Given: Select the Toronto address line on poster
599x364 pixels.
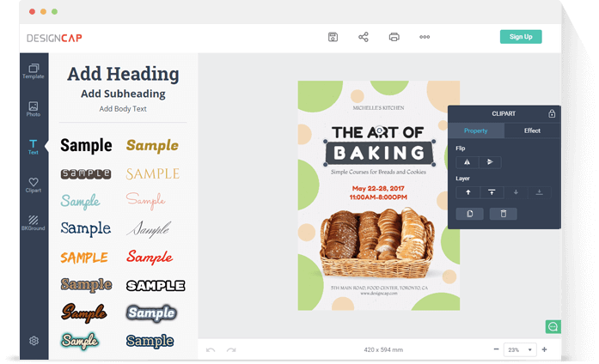Looking at the screenshot, I should pos(379,288).
